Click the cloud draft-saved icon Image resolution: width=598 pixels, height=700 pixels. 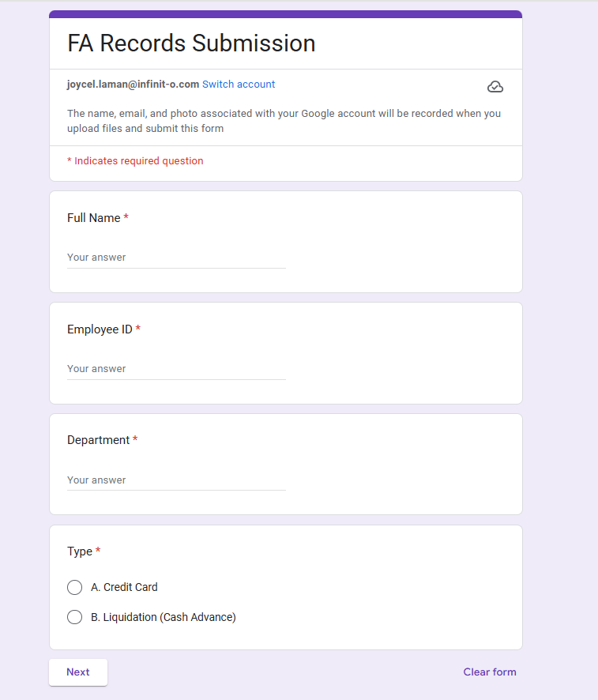(x=495, y=87)
